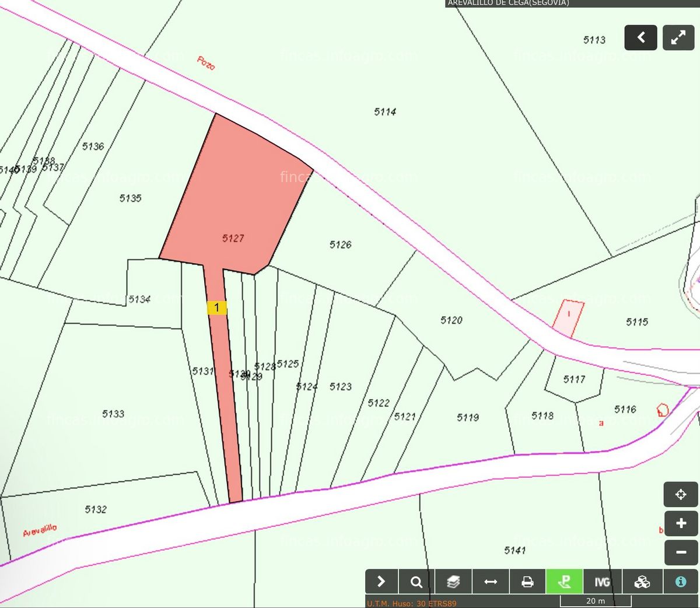
Task: Select parcel 5122 label
Action: tap(379, 403)
